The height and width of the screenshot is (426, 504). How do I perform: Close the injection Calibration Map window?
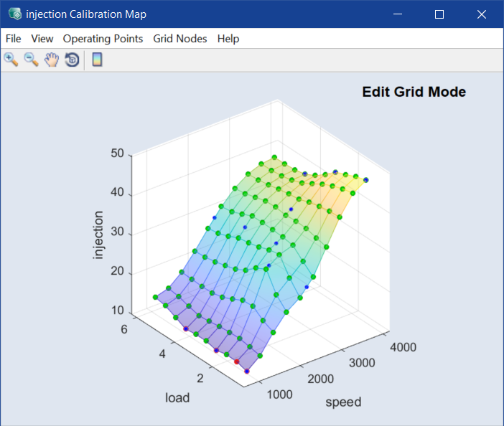coord(482,14)
